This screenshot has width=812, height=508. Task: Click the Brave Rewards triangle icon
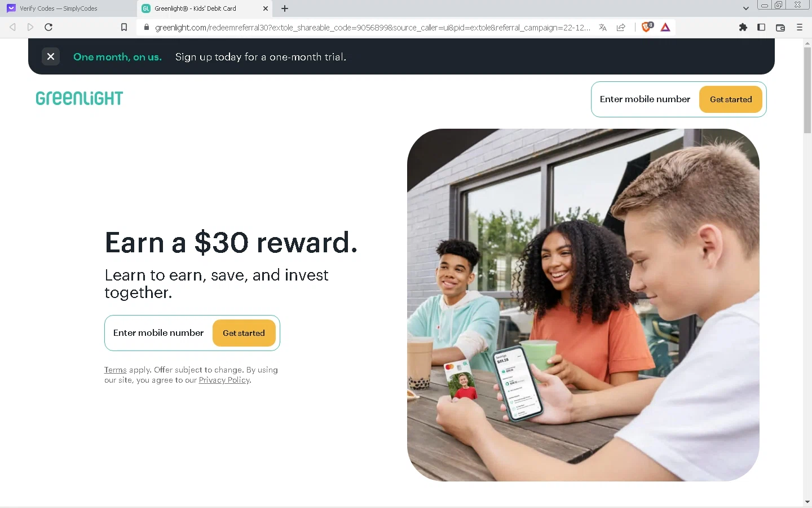(x=665, y=27)
